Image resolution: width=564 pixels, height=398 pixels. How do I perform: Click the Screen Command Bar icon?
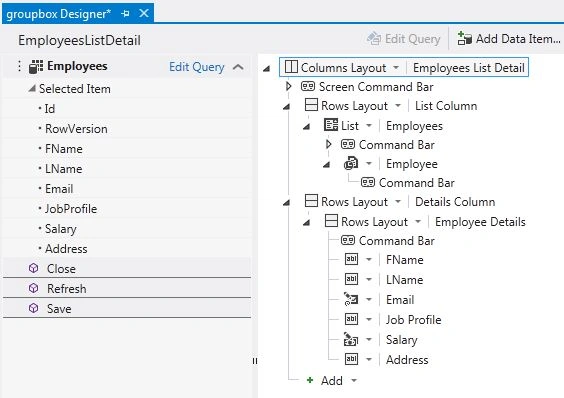[x=308, y=86]
